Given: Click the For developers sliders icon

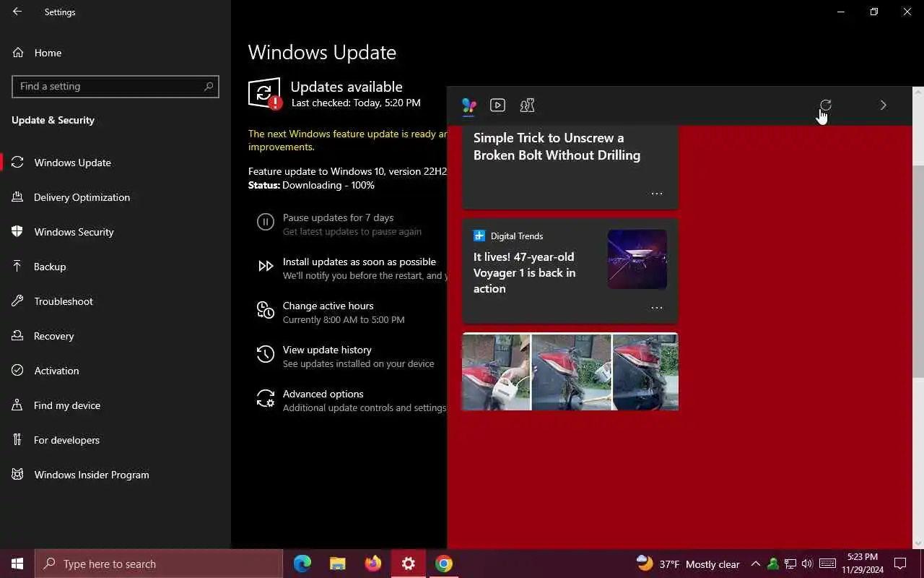Looking at the screenshot, I should (x=18, y=440).
